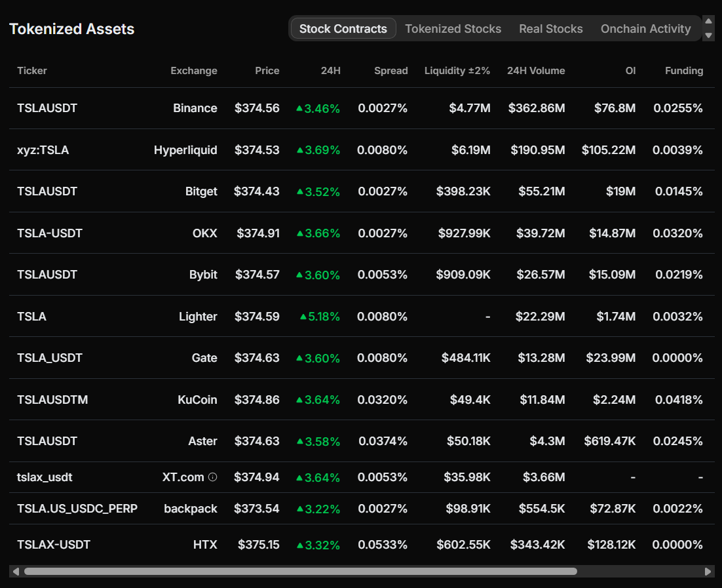Image resolution: width=722 pixels, height=588 pixels.
Task: Click the $375.15 price value
Action: pyautogui.click(x=258, y=545)
